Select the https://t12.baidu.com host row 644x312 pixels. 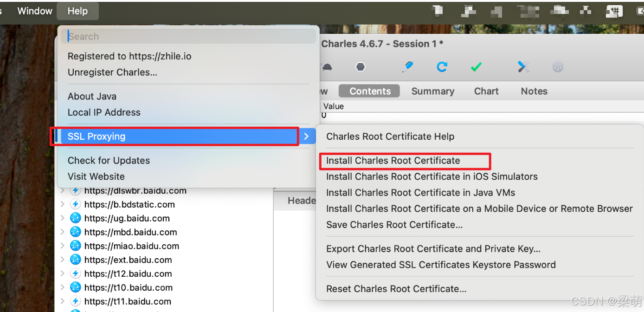pyautogui.click(x=128, y=274)
